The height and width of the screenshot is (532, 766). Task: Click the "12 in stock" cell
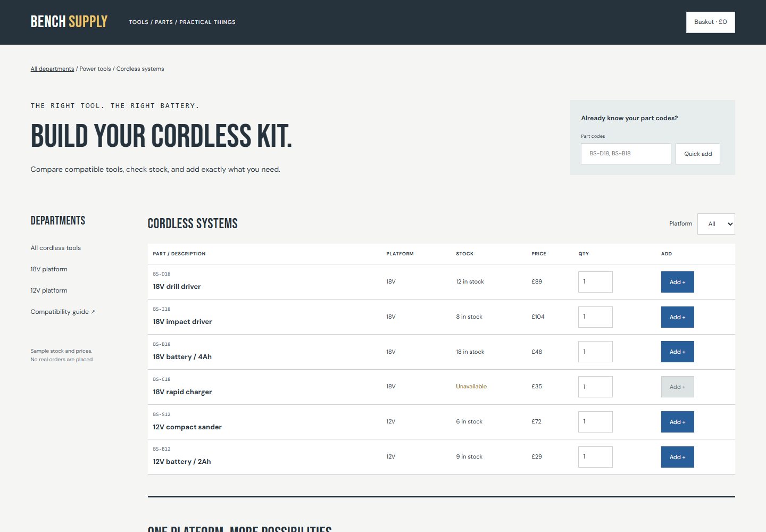[x=470, y=282]
